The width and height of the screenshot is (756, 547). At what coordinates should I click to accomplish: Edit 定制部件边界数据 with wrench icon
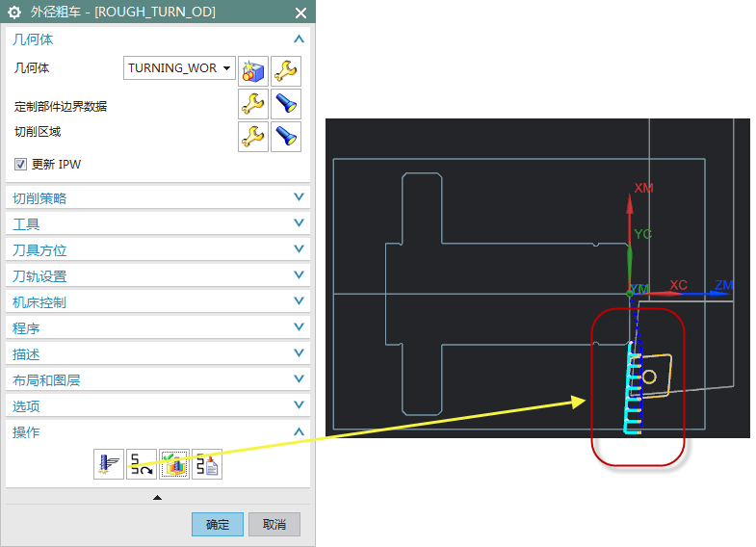pos(253,104)
